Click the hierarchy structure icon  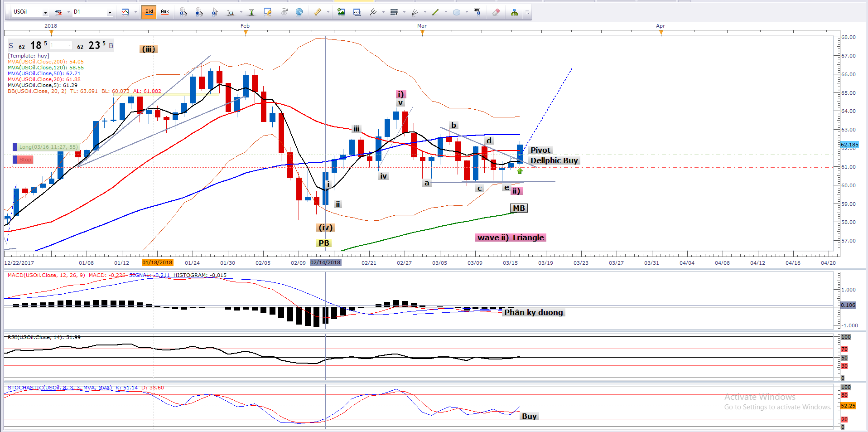coord(514,12)
